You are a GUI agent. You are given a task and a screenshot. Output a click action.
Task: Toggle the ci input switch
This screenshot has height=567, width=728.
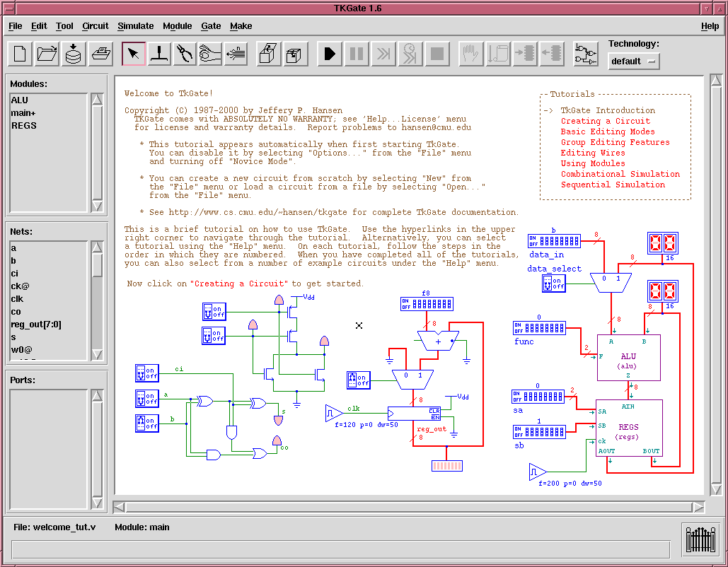coord(147,373)
